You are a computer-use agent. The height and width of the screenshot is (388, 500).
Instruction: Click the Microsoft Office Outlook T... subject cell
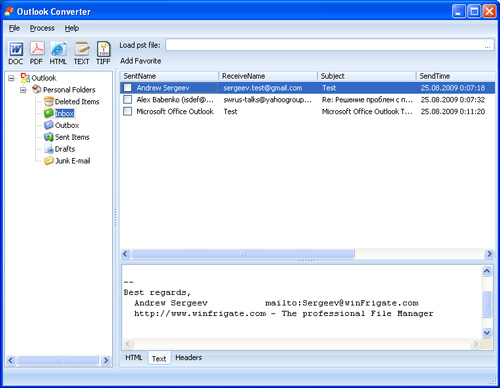(x=367, y=112)
